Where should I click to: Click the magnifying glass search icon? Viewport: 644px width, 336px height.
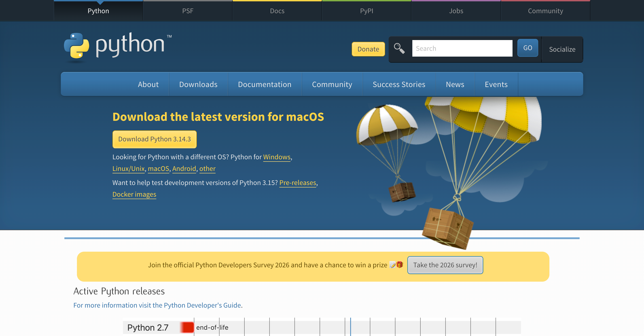tap(399, 49)
